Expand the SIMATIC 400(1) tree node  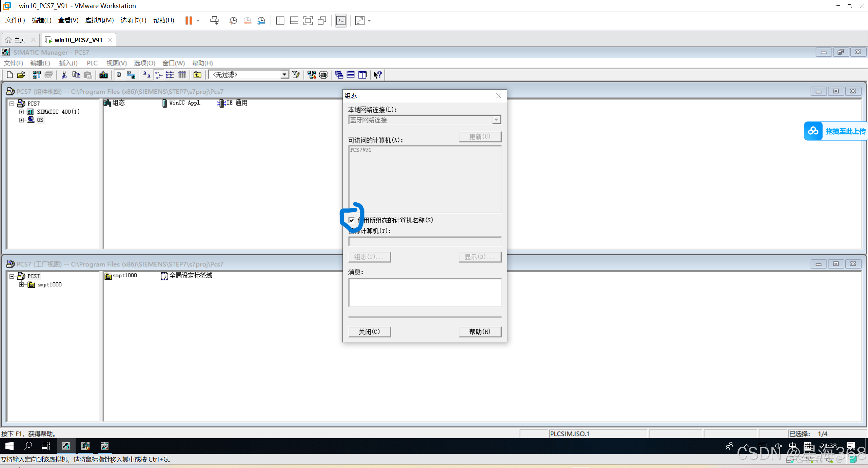[21, 112]
